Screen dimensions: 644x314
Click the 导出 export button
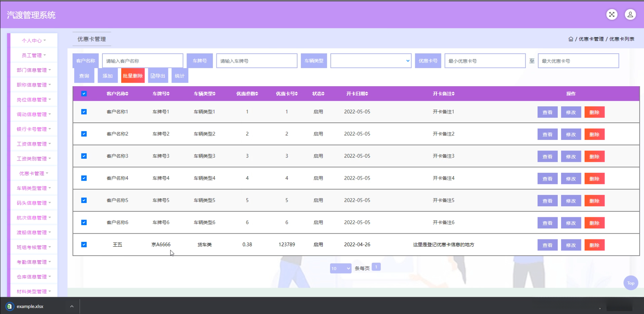click(158, 76)
